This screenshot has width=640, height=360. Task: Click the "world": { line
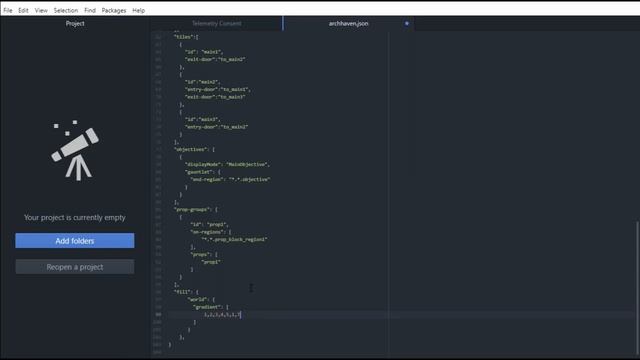201,300
